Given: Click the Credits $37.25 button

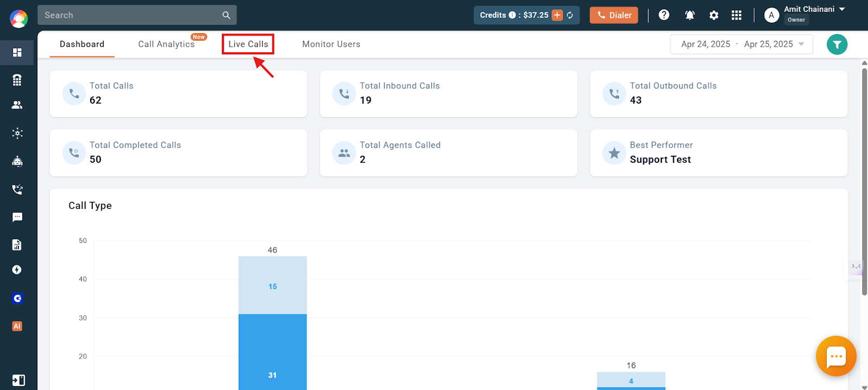Looking at the screenshot, I should coord(526,15).
